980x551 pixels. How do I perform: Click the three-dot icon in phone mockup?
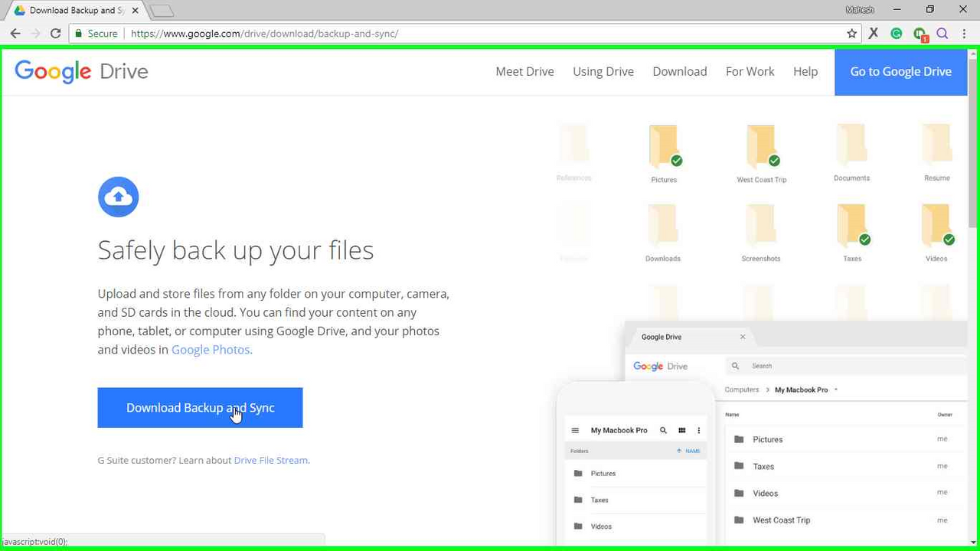698,430
